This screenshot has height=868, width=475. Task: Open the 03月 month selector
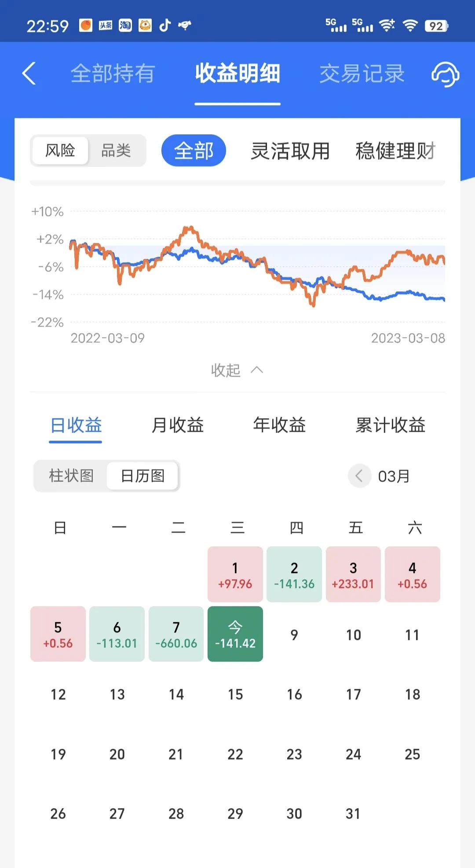tap(394, 476)
